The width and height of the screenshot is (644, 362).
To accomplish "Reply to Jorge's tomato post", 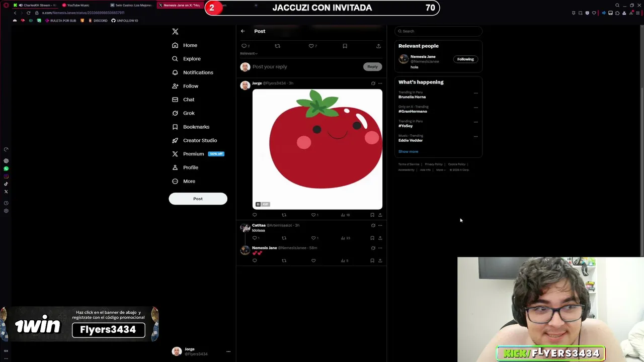I will click(x=255, y=215).
